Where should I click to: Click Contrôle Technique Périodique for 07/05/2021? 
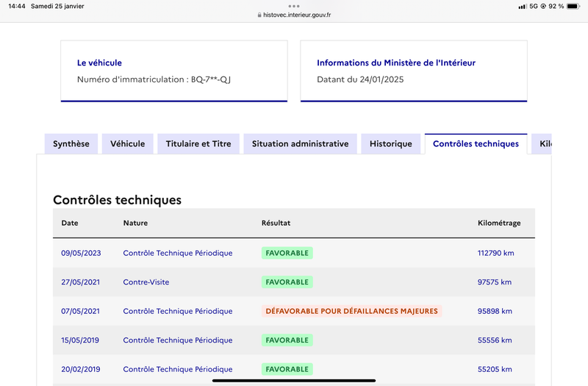tap(178, 311)
